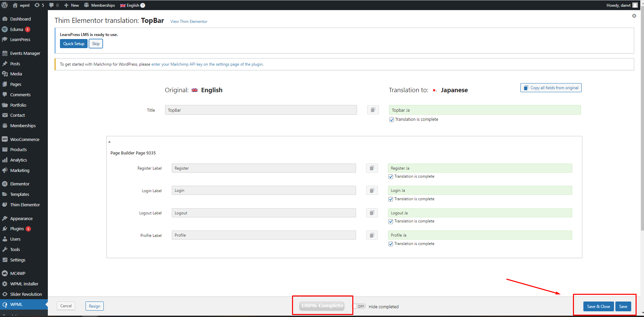Toggle Profile translation is complete checkbox
This screenshot has height=317, width=644.
(x=391, y=244)
